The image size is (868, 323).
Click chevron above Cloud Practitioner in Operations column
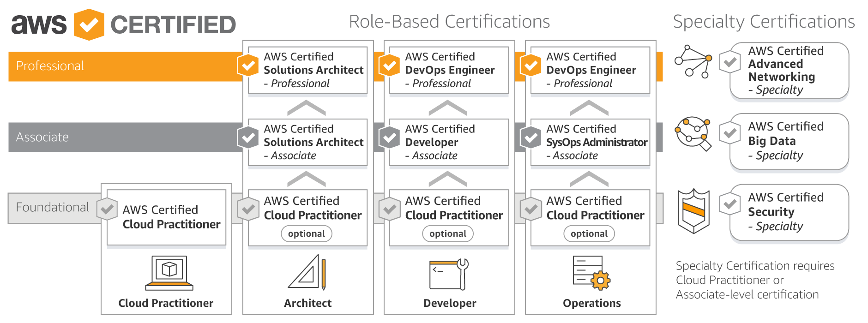pos(589,179)
